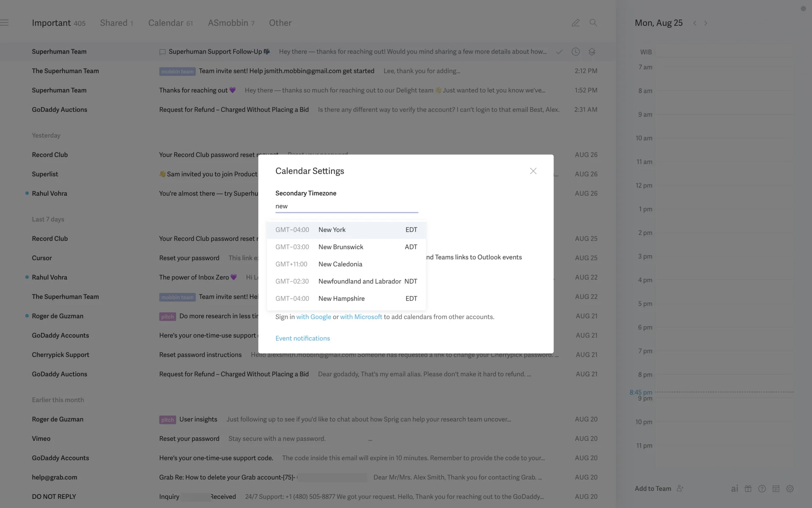Open search with magnifier icon

(x=593, y=23)
